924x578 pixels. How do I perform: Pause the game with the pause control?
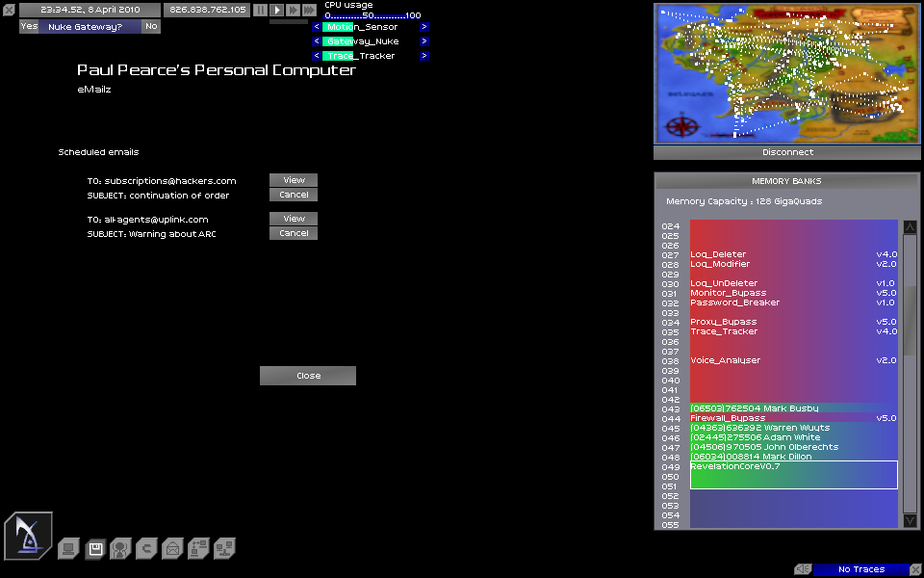click(260, 10)
